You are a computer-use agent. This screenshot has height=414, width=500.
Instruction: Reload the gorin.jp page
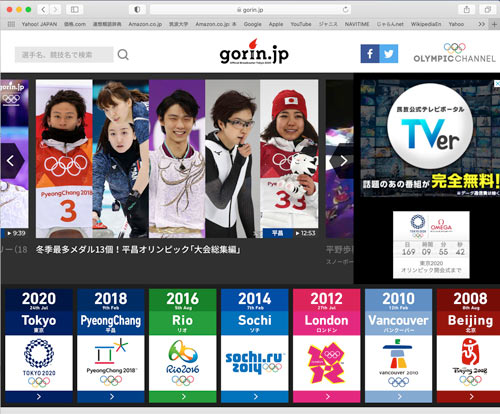click(346, 9)
